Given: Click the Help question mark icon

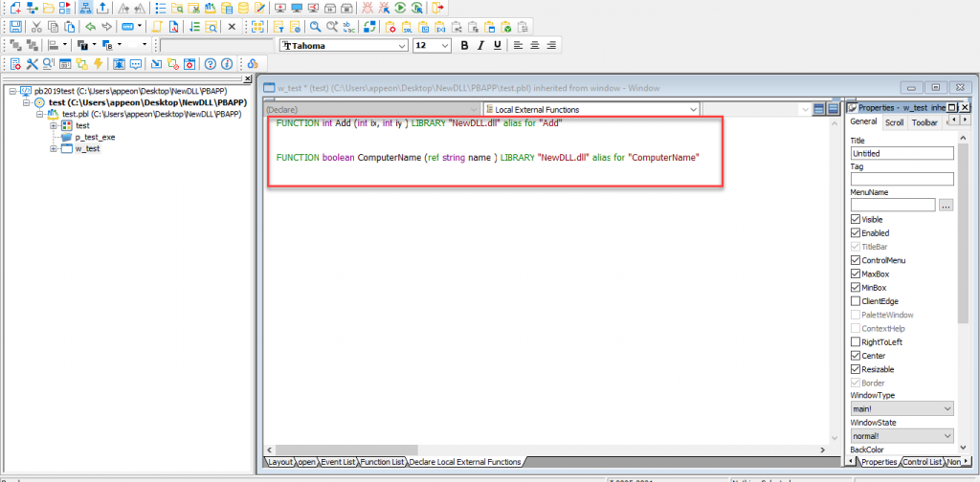Looking at the screenshot, I should (209, 64).
